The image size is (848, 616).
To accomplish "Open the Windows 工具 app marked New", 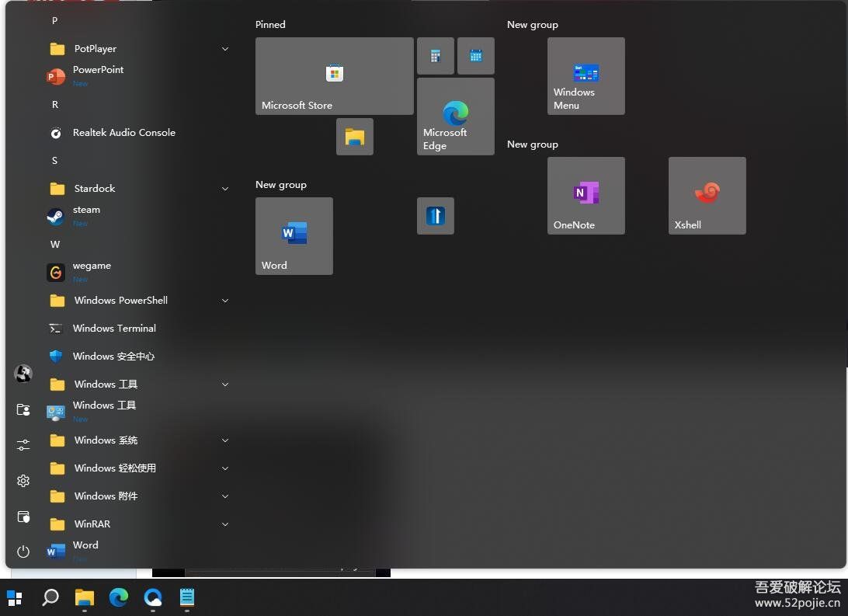I will (139, 412).
